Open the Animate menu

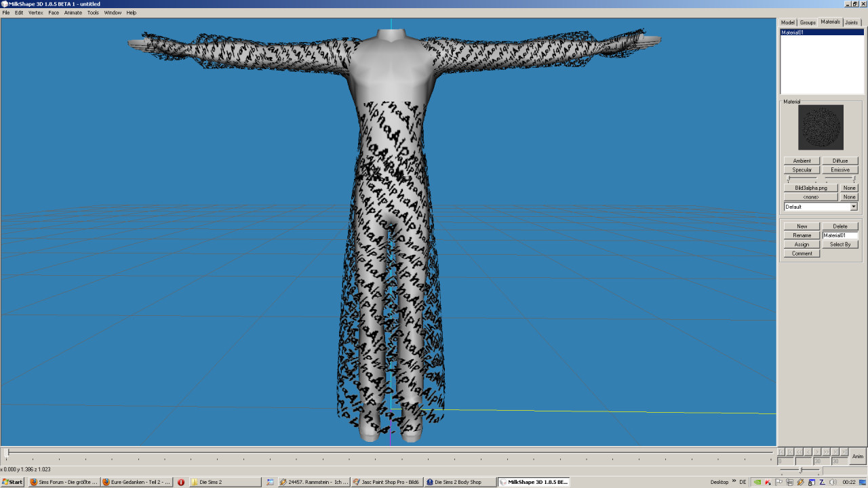click(x=73, y=13)
